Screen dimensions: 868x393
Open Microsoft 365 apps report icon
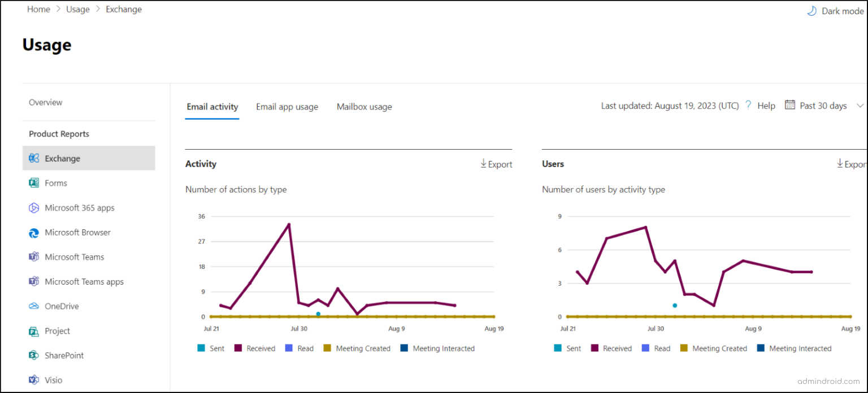tap(34, 208)
